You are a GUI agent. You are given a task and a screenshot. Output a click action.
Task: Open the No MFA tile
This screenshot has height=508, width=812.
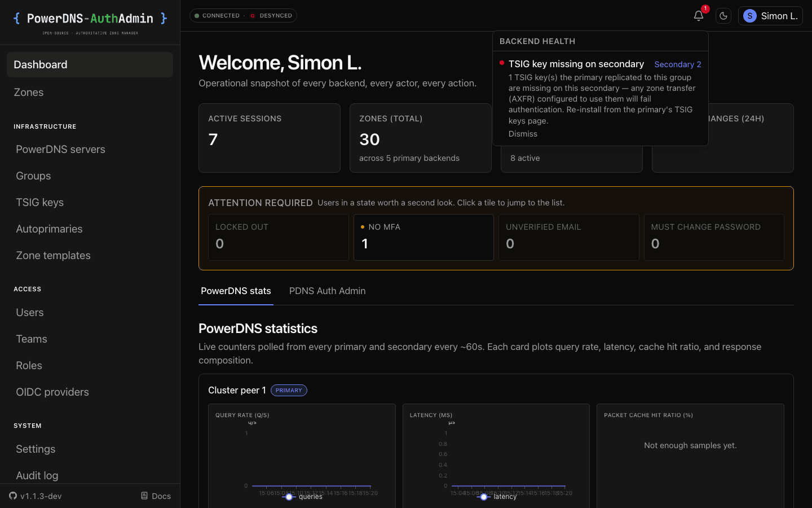(x=423, y=237)
